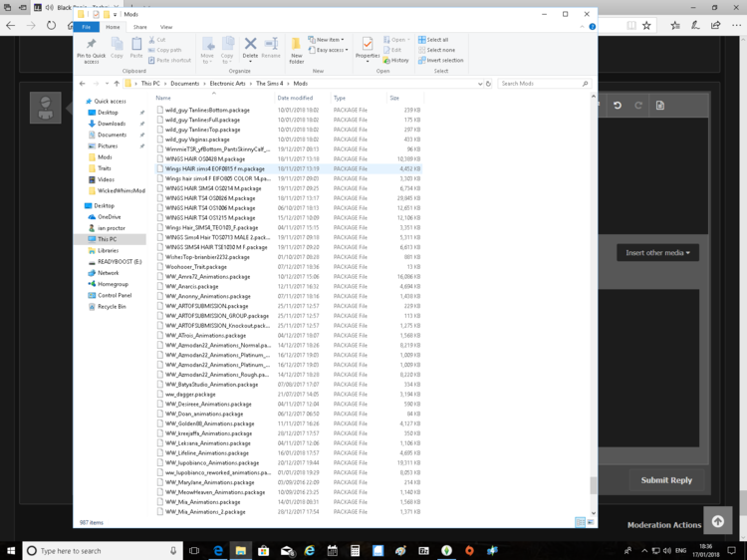Open WickedWhimsMod folder in sidebar
747x560 pixels.
pyautogui.click(x=121, y=190)
